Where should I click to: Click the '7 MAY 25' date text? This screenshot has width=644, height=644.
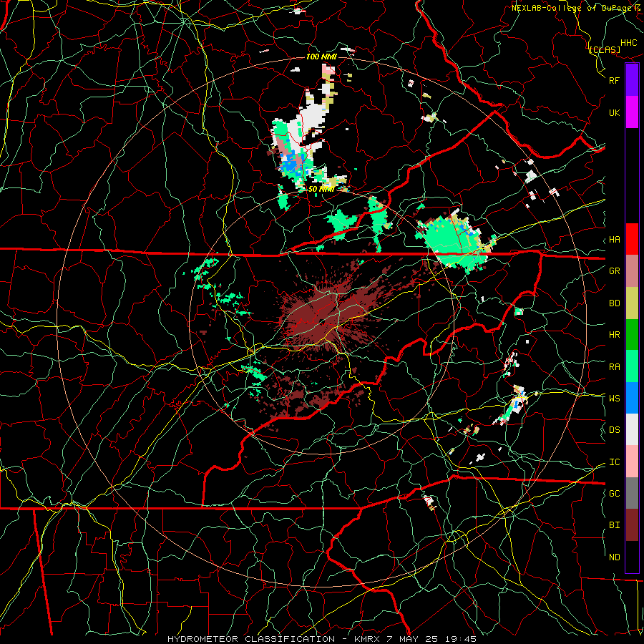pyautogui.click(x=411, y=639)
